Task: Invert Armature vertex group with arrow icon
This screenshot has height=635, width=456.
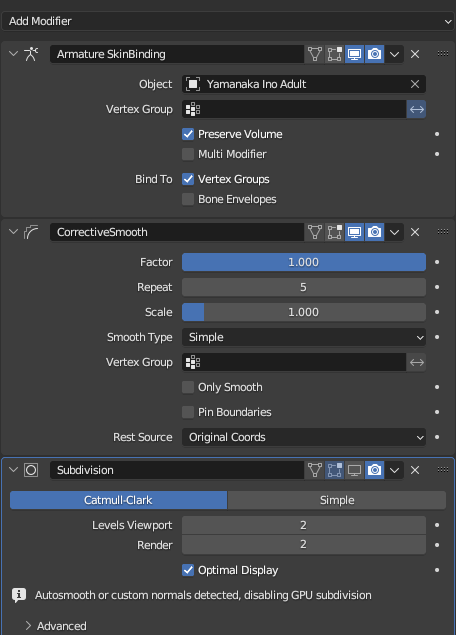Action: pos(416,109)
